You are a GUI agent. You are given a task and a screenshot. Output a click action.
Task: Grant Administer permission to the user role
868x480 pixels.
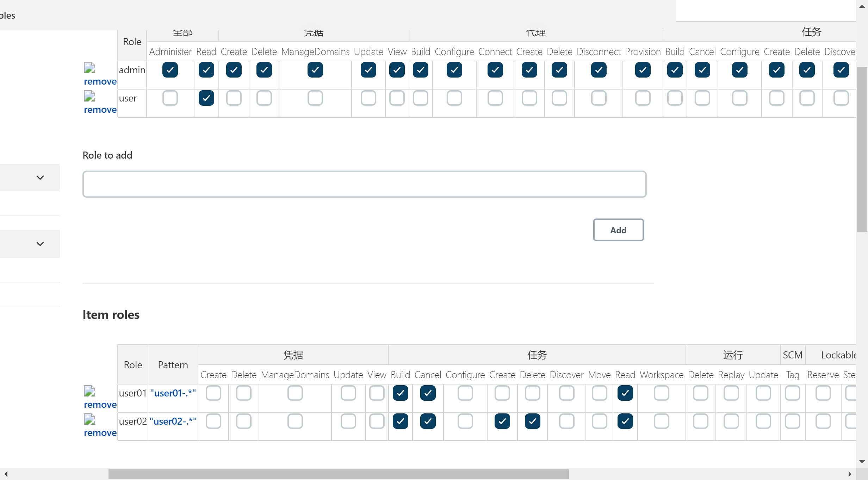pos(170,98)
